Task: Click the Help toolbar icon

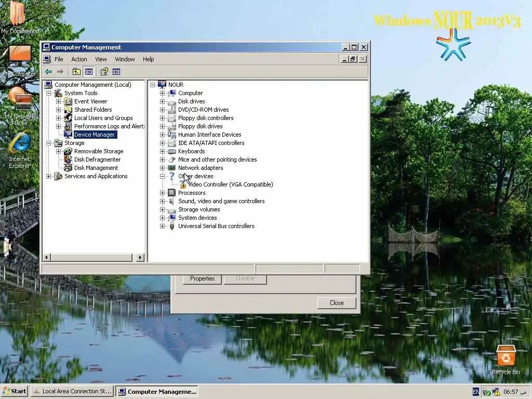Action: tap(104, 72)
